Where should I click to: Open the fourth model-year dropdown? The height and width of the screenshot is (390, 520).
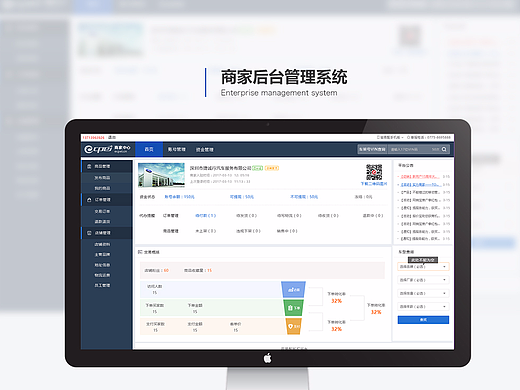pyautogui.click(x=423, y=306)
